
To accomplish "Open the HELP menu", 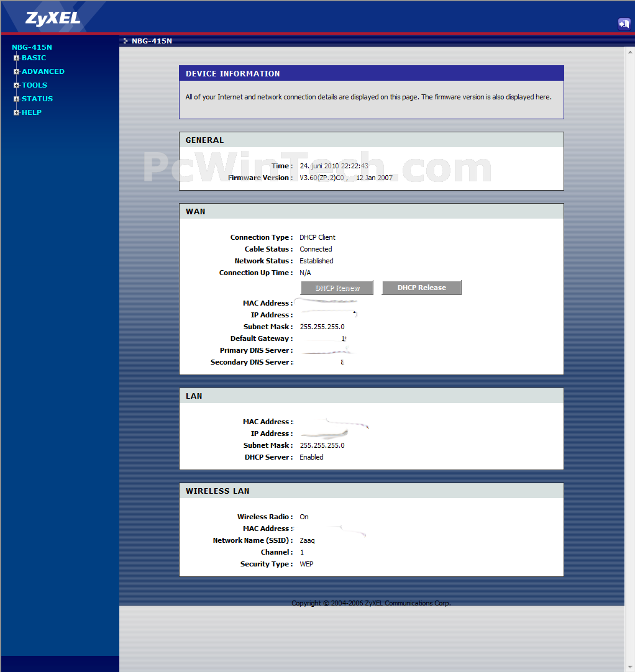I will 32,112.
